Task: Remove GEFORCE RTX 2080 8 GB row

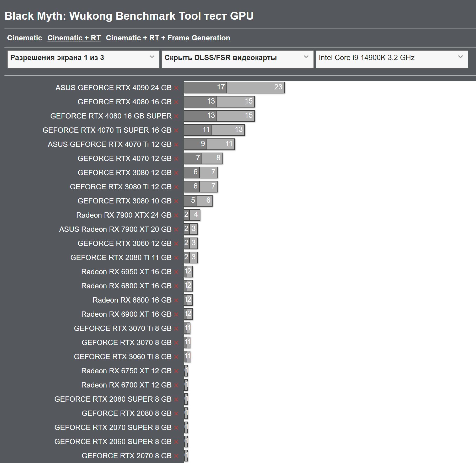Action: click(x=176, y=413)
